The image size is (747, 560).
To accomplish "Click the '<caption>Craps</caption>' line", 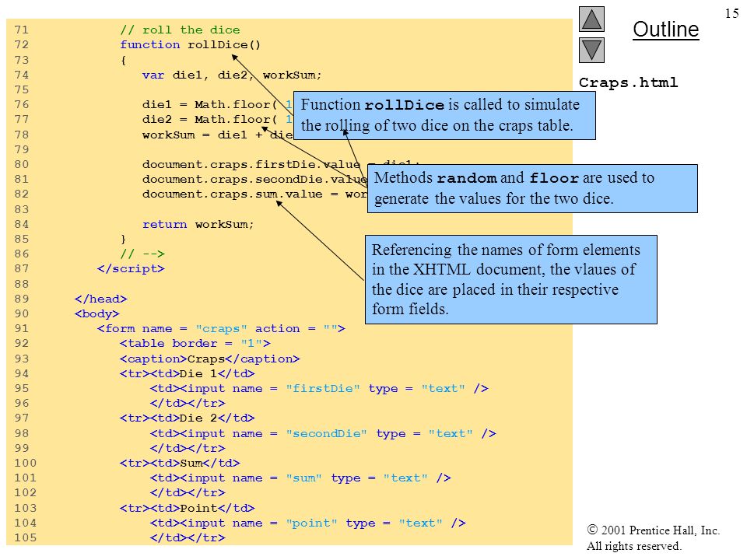I will pos(209,359).
